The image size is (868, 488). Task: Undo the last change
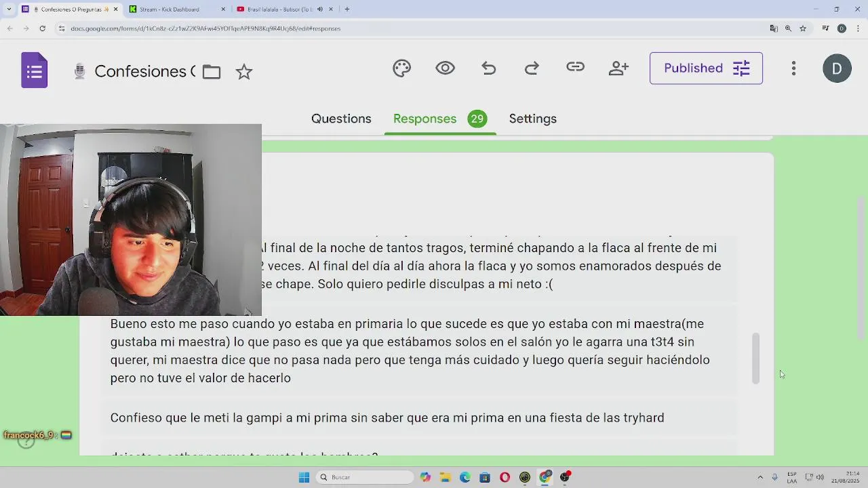coord(489,68)
